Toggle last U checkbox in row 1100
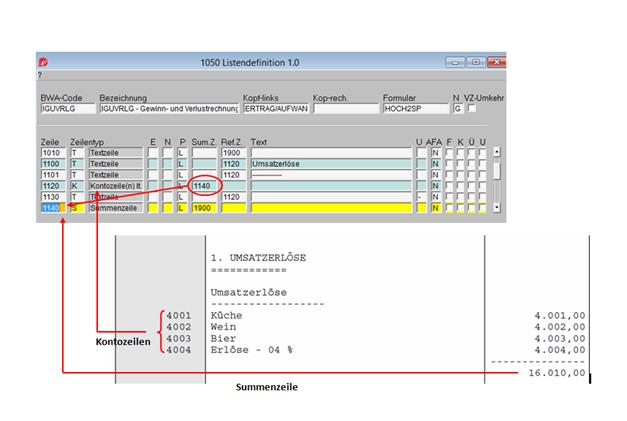 pyautogui.click(x=483, y=164)
